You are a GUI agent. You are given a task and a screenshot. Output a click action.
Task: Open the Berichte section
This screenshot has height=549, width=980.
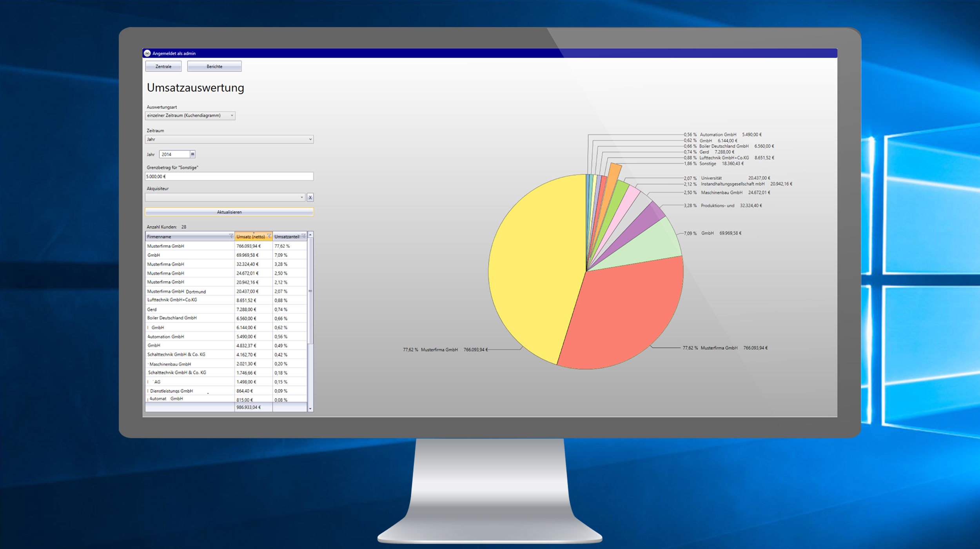(x=214, y=66)
